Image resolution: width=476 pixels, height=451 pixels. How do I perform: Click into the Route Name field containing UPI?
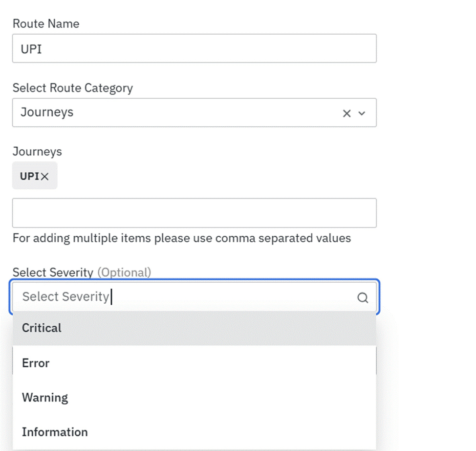194,49
